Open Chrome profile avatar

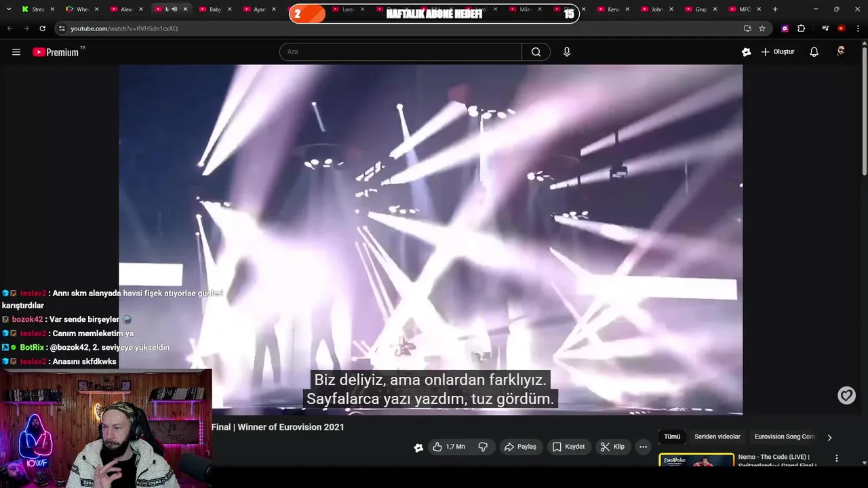841,28
